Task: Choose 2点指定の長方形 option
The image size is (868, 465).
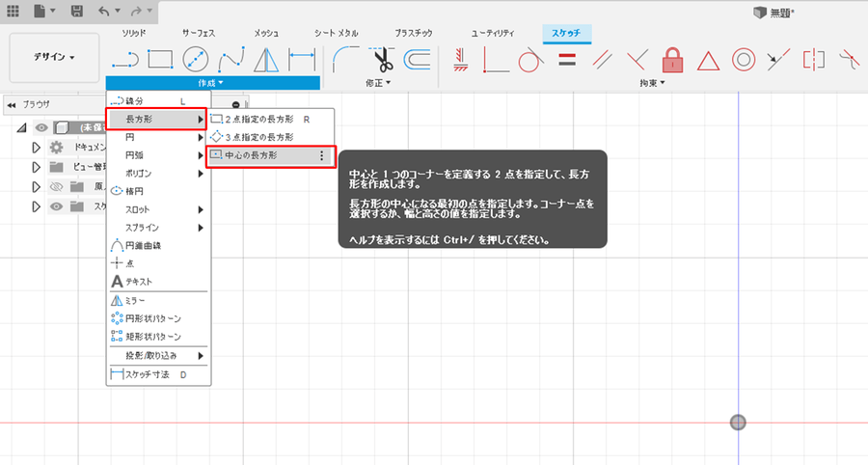Action: (270, 119)
